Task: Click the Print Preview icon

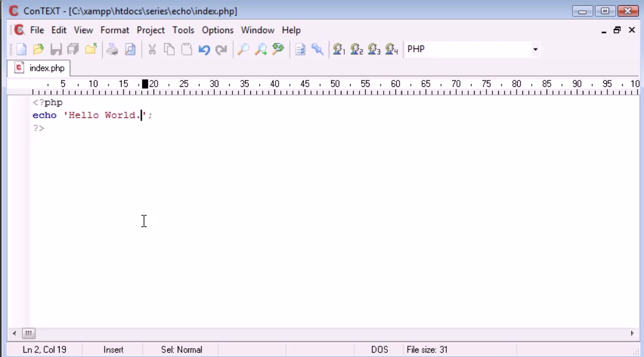Action: [x=130, y=50]
